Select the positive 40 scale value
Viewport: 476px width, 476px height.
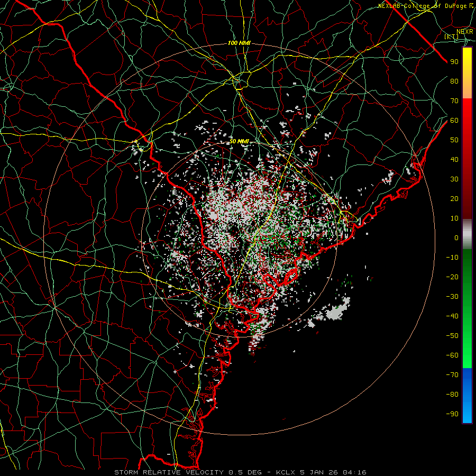pyautogui.click(x=454, y=160)
